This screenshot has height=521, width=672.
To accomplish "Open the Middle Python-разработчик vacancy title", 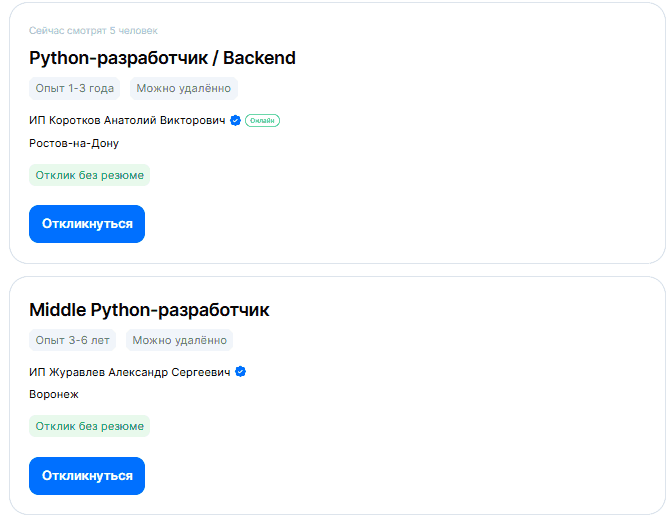I will [149, 310].
